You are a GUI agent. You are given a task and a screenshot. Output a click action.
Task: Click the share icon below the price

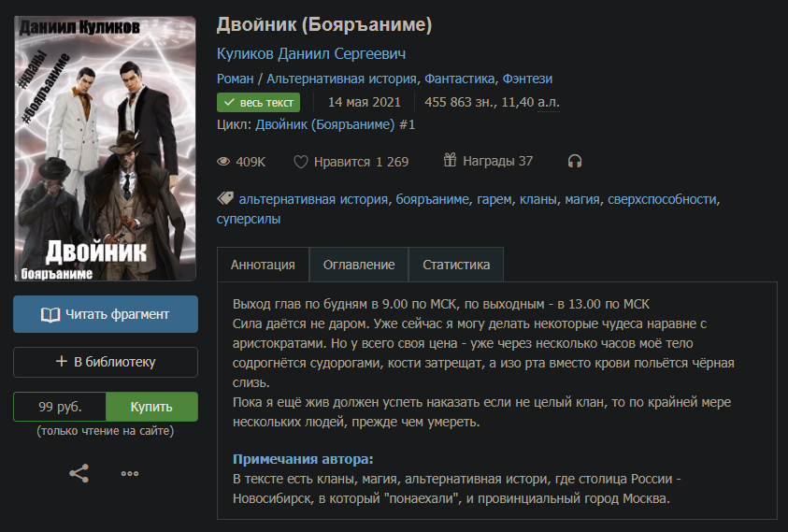tap(79, 473)
